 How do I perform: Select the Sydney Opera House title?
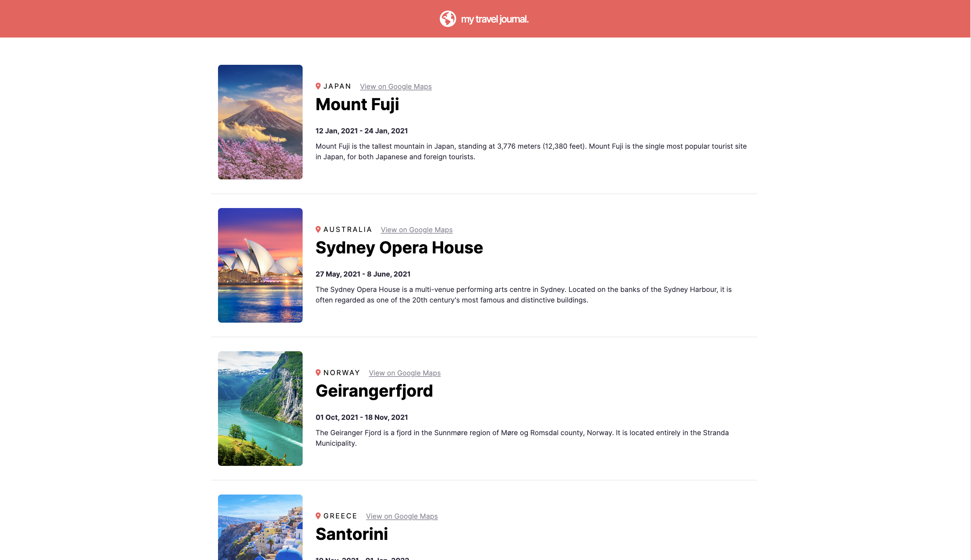pyautogui.click(x=399, y=248)
